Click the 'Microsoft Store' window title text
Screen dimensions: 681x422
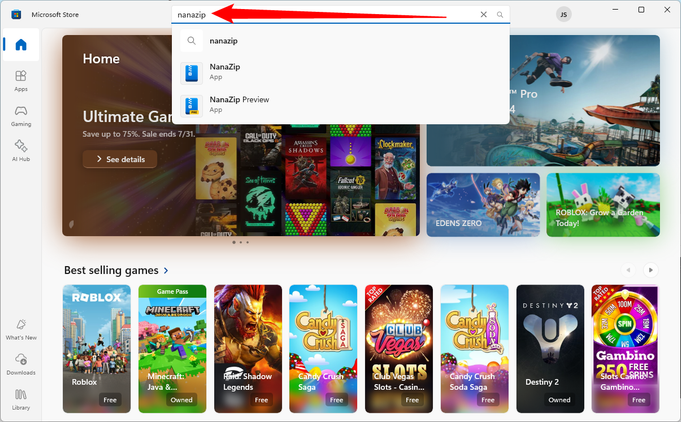pyautogui.click(x=55, y=14)
